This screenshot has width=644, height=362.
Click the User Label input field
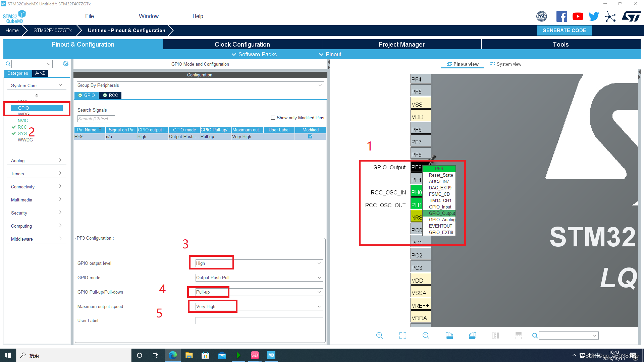pyautogui.click(x=259, y=321)
